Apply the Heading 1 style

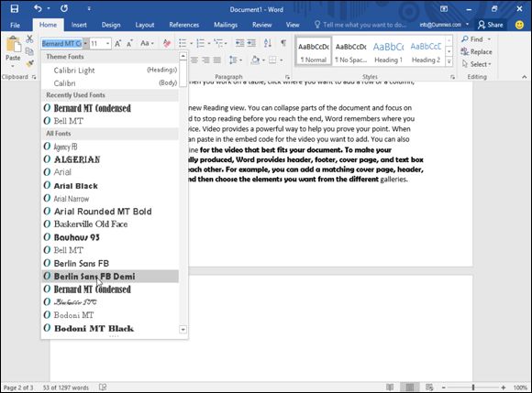tap(389, 52)
